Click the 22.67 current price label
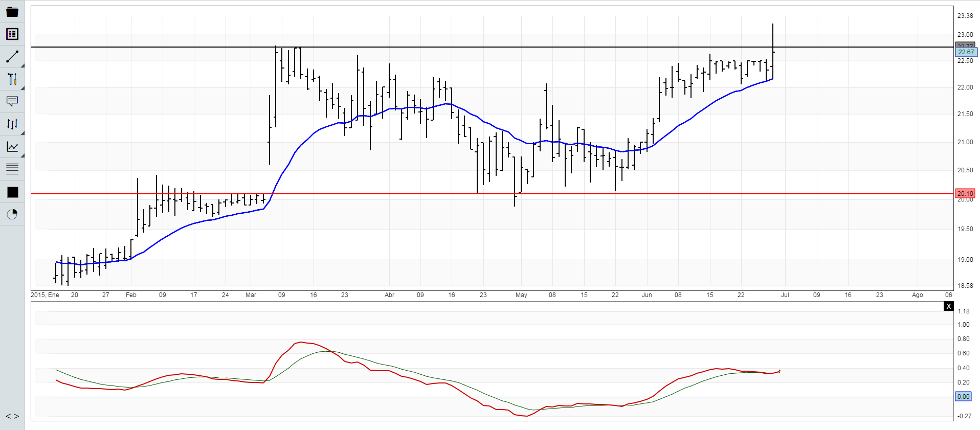The image size is (980, 430). pyautogui.click(x=966, y=52)
